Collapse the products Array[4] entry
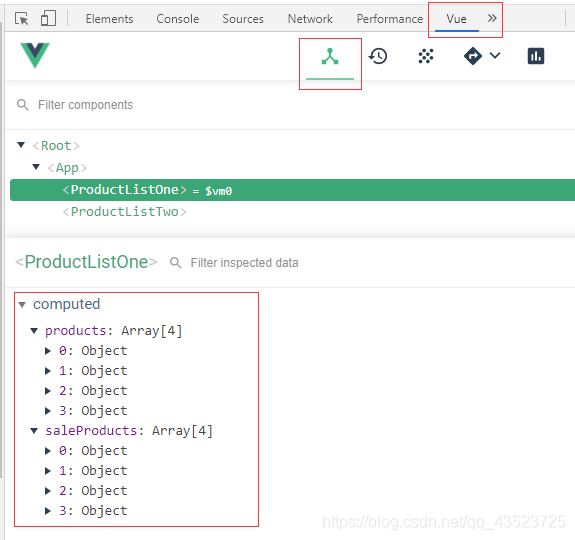 point(34,331)
